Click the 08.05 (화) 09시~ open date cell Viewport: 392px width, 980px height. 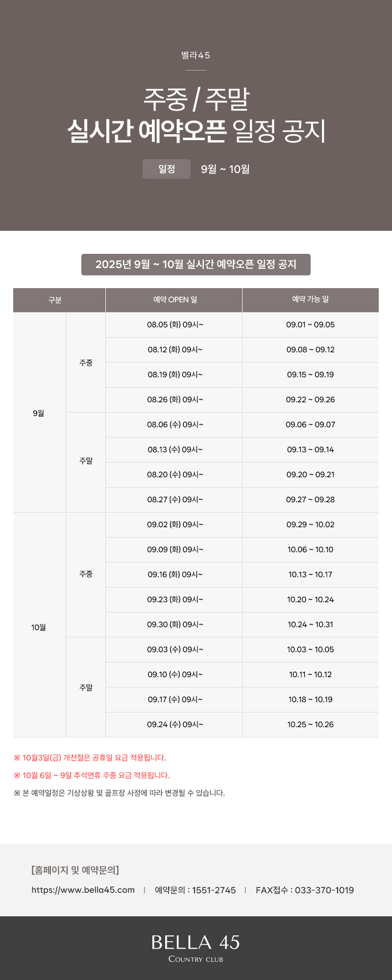[x=174, y=325]
